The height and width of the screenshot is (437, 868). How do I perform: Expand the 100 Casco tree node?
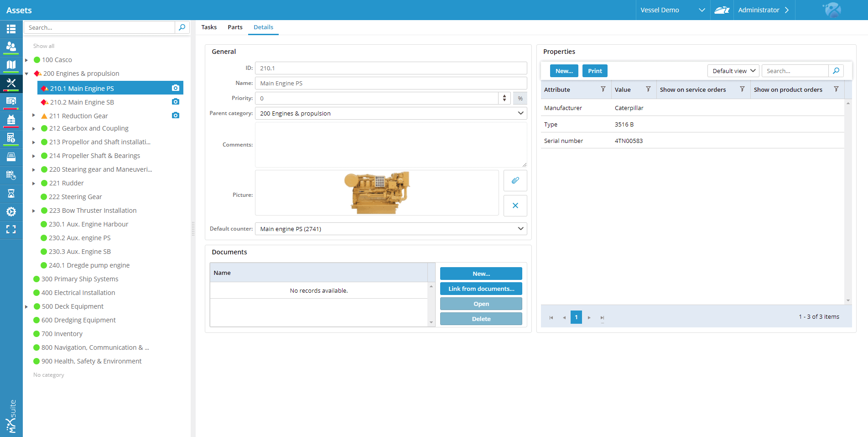point(26,60)
